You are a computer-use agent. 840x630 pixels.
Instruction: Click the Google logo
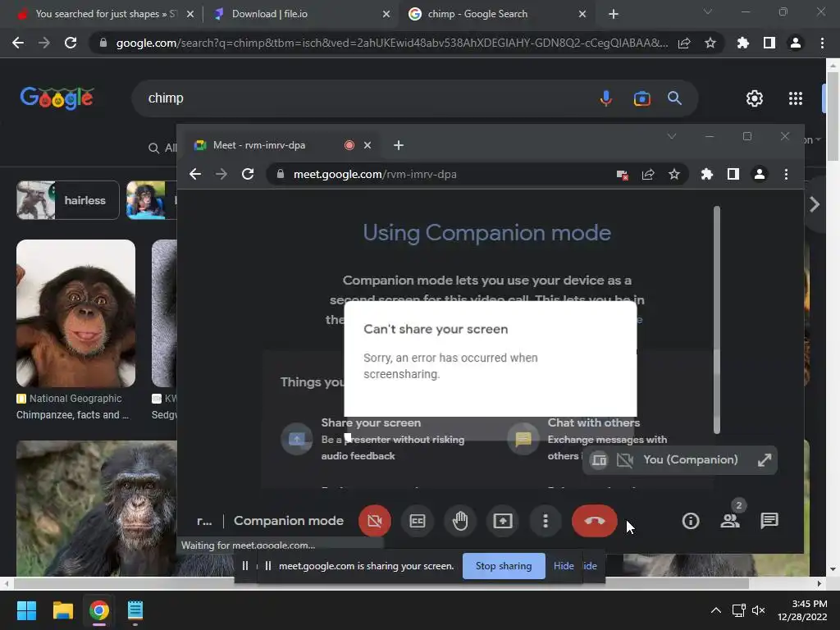coord(57,98)
